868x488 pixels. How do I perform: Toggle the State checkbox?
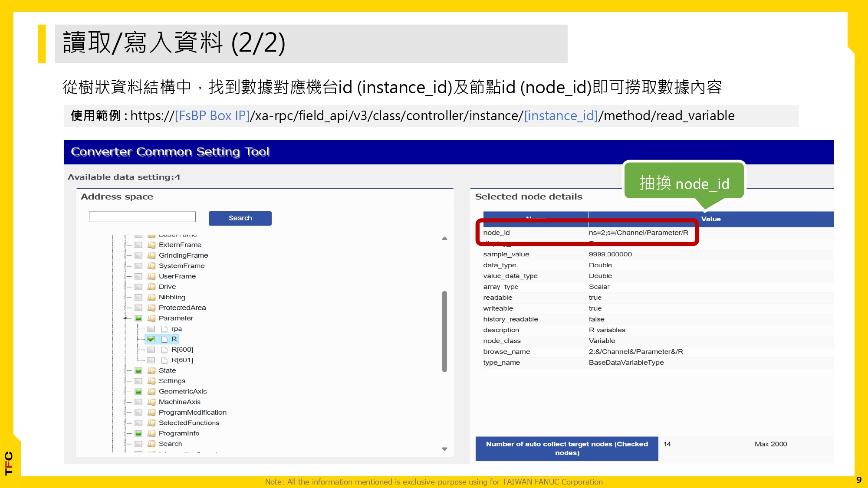click(x=138, y=370)
